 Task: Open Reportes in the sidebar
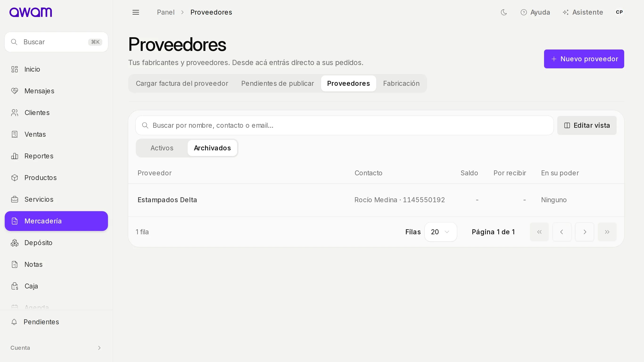coord(56,156)
